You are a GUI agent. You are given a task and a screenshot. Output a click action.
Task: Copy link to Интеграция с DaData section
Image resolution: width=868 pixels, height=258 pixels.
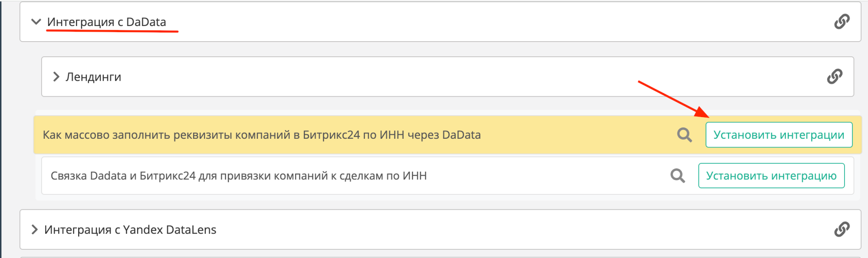(x=842, y=22)
